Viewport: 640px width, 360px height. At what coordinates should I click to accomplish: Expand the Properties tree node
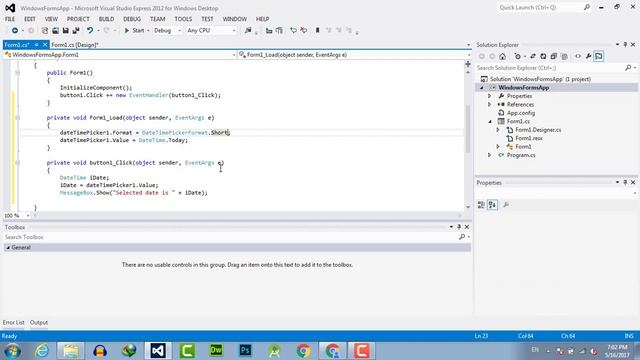(489, 96)
